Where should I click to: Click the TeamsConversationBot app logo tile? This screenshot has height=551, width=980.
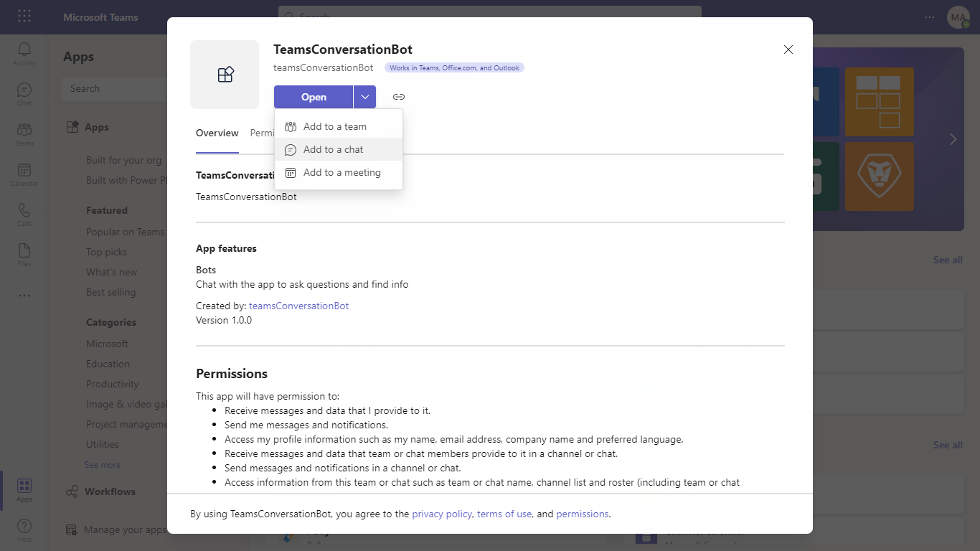tap(225, 75)
